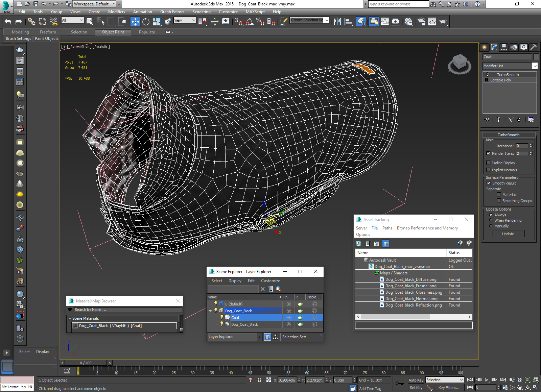The image size is (541, 392).
Task: Click the Select by Name list icon
Action: pyautogui.click(x=100, y=22)
